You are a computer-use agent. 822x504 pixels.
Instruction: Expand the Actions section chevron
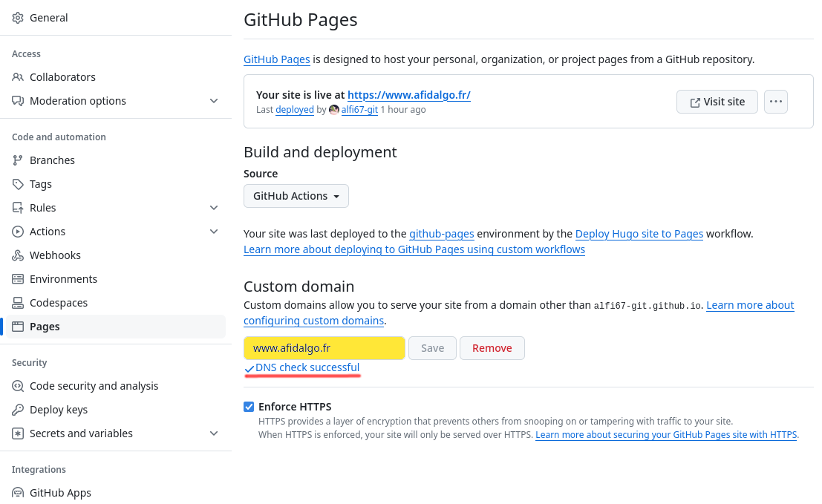214,232
